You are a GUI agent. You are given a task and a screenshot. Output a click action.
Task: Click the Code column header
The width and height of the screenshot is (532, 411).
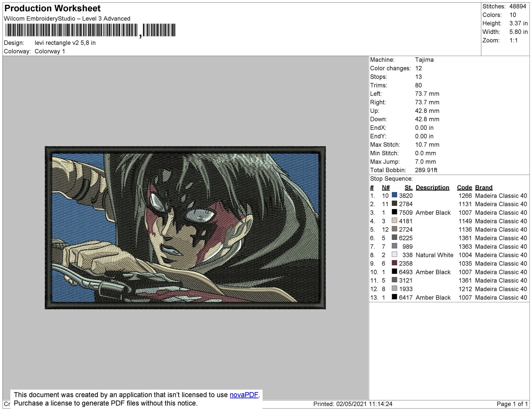pyautogui.click(x=464, y=187)
